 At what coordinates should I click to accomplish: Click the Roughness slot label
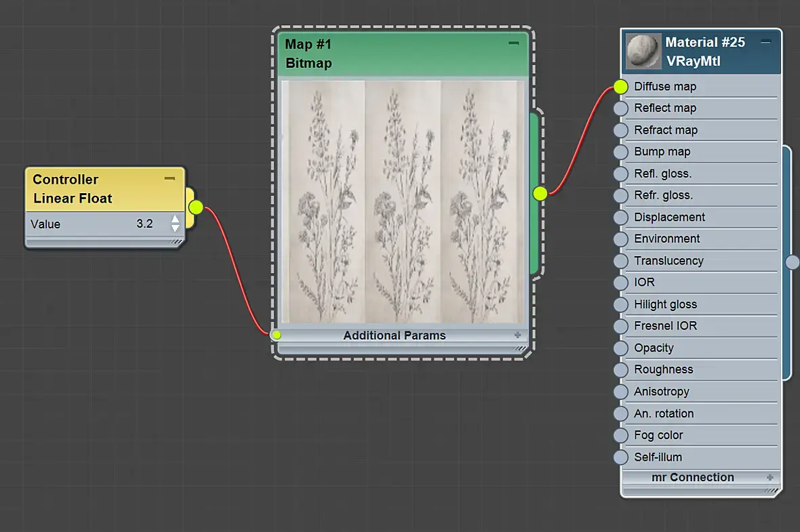pos(664,370)
